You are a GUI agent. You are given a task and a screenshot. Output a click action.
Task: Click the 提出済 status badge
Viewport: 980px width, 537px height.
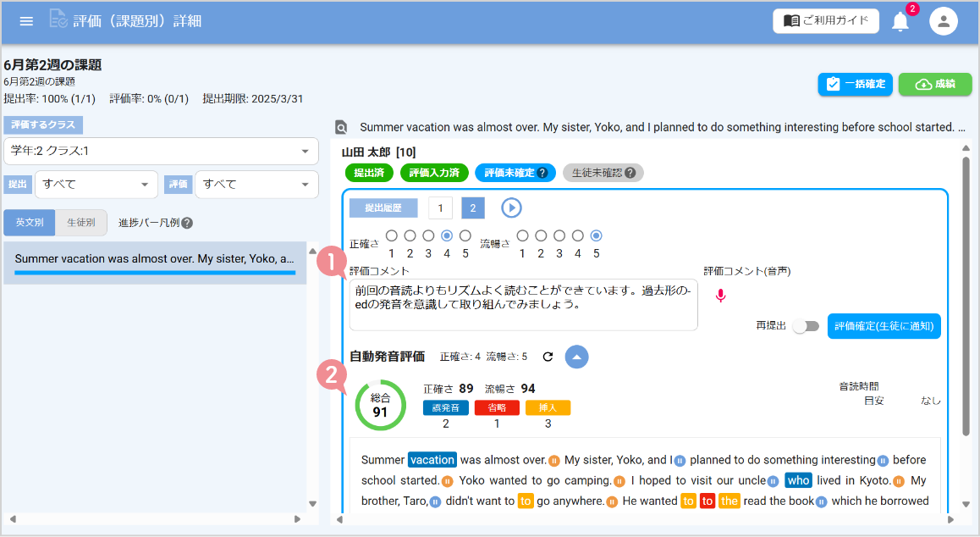pyautogui.click(x=369, y=173)
